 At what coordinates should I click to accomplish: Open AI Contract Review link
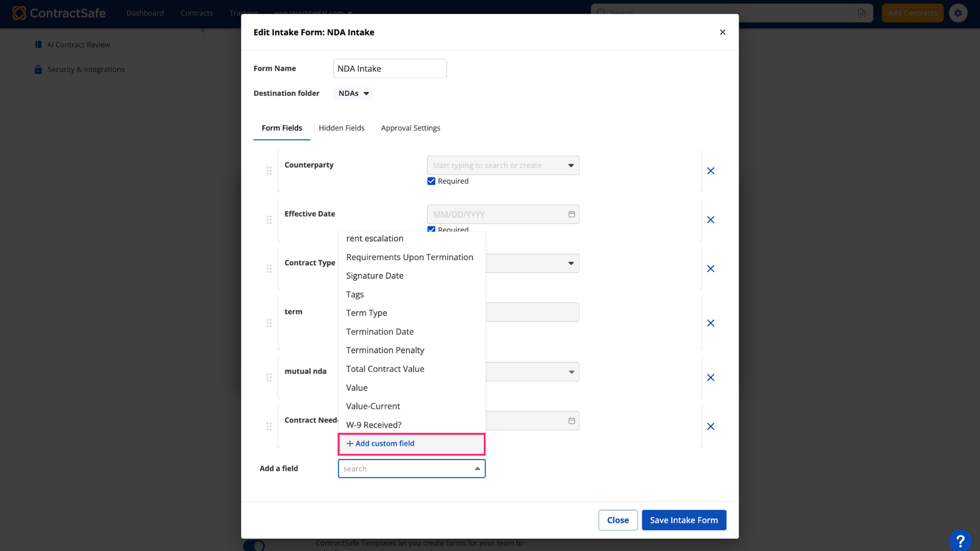coord(79,45)
